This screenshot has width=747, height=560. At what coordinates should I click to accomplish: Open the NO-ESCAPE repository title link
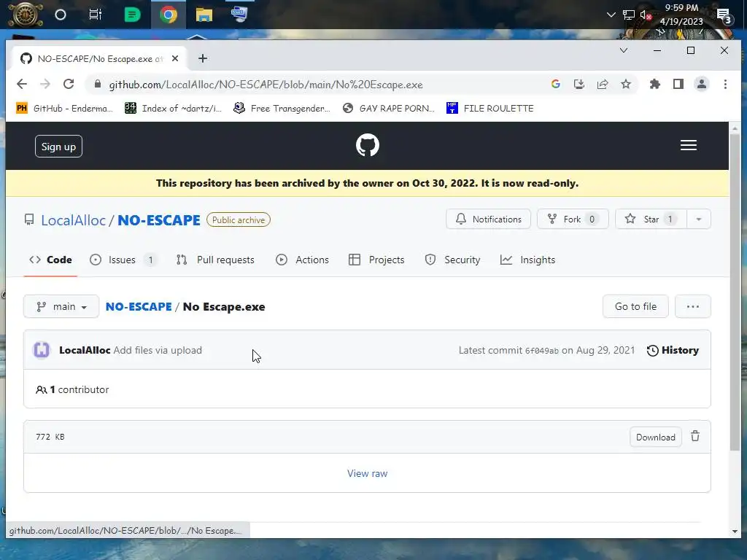pos(158,220)
